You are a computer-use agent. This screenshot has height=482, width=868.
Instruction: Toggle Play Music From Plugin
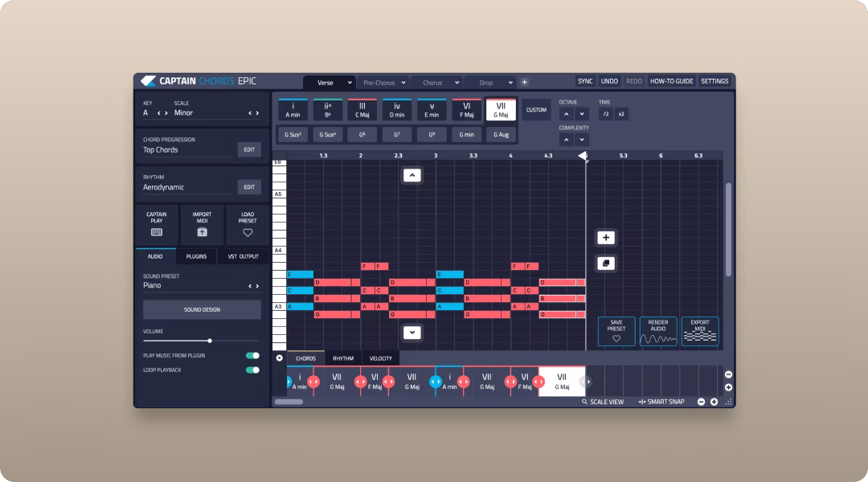pyautogui.click(x=252, y=356)
